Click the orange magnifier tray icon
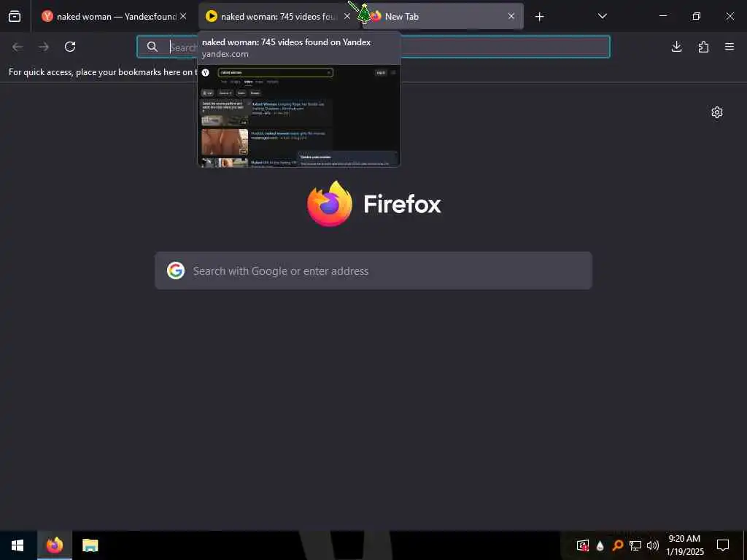 [618, 545]
